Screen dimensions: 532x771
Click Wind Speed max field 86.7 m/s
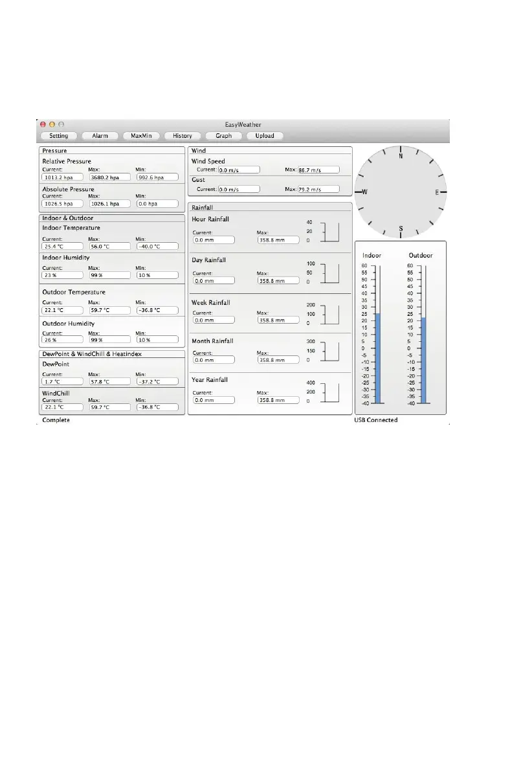[318, 170]
